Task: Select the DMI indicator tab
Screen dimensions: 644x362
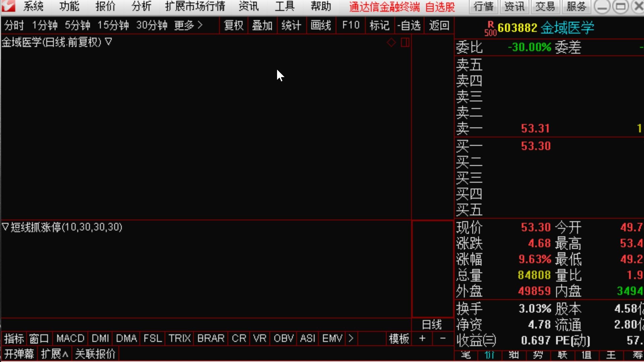Action: click(x=100, y=339)
